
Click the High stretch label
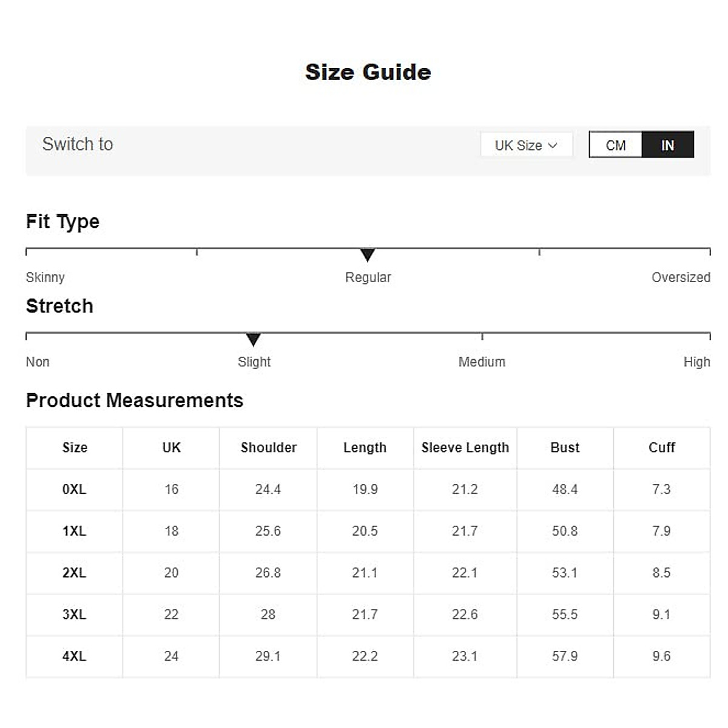coord(696,362)
